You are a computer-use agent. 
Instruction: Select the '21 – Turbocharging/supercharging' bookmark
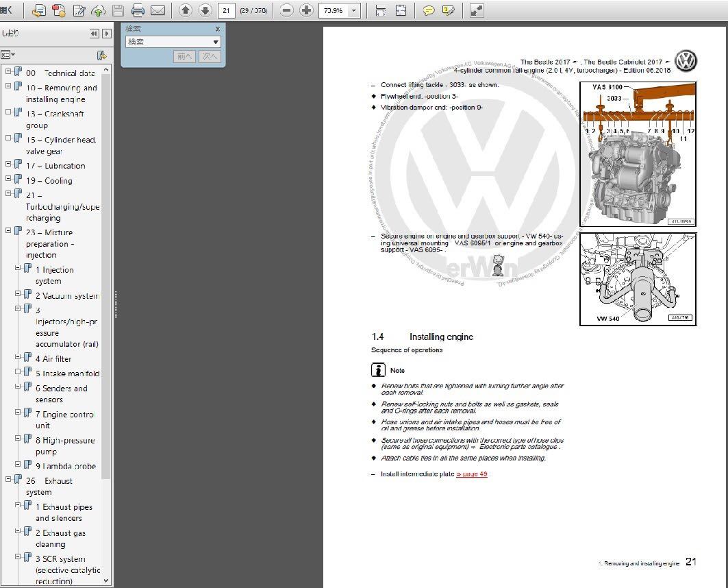click(x=63, y=206)
